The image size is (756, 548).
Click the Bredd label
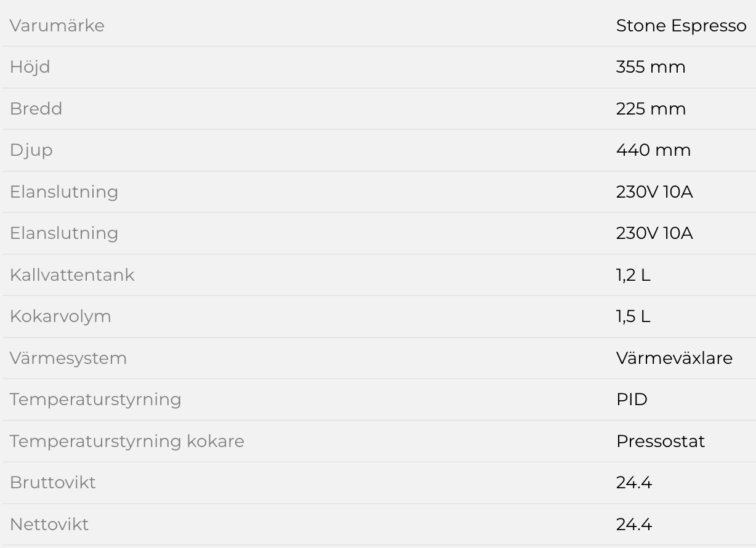[x=36, y=109]
